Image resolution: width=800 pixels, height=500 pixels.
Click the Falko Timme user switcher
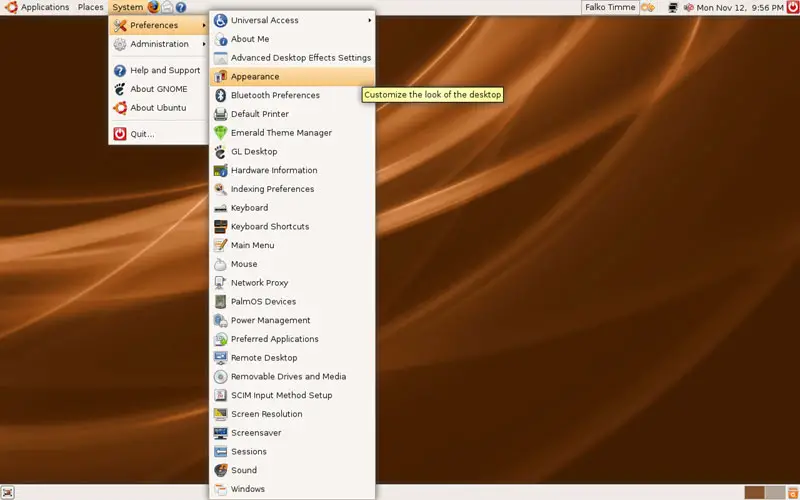tap(610, 7)
